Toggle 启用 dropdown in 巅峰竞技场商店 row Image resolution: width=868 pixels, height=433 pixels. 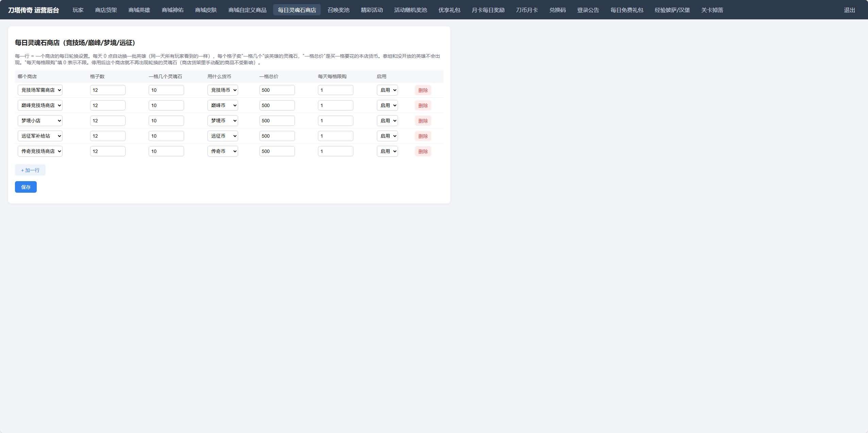387,105
